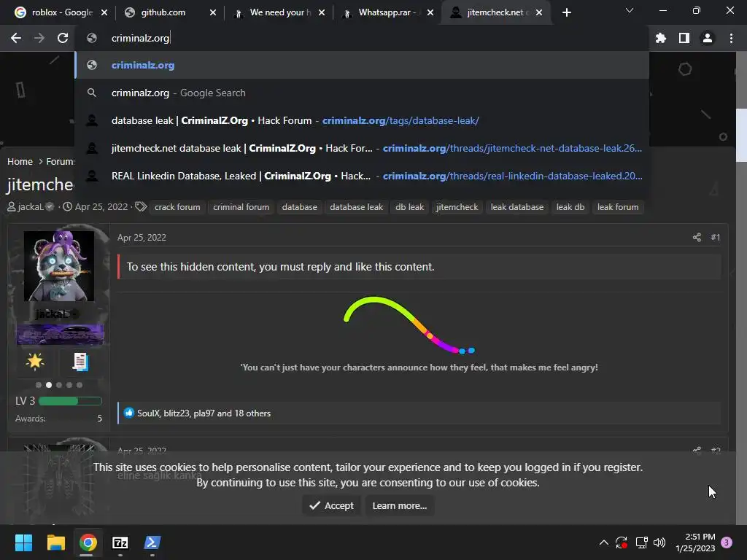
Task: Select the db leak tag
Action: click(410, 207)
